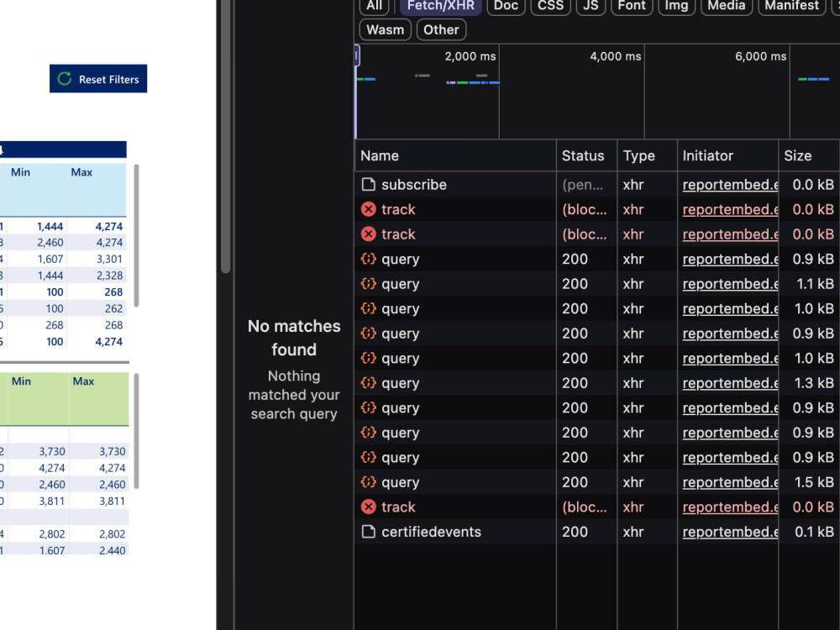Click the document icon beside subscribe
The height and width of the screenshot is (630, 840).
369,184
